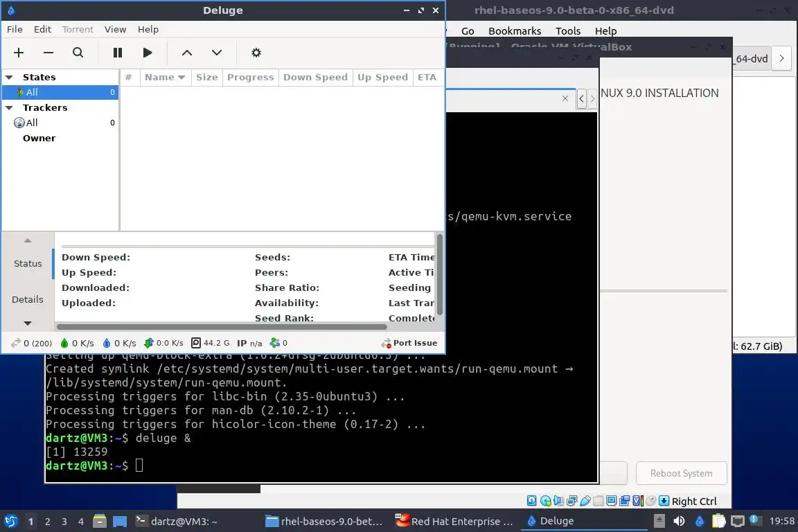Open the View menu in Deluge
The image size is (798, 532).
tap(115, 30)
